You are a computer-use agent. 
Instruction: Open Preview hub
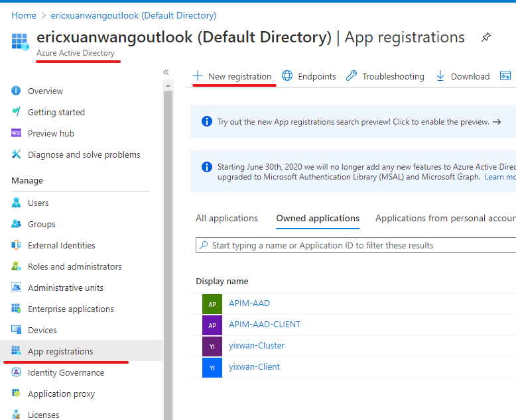[51, 133]
